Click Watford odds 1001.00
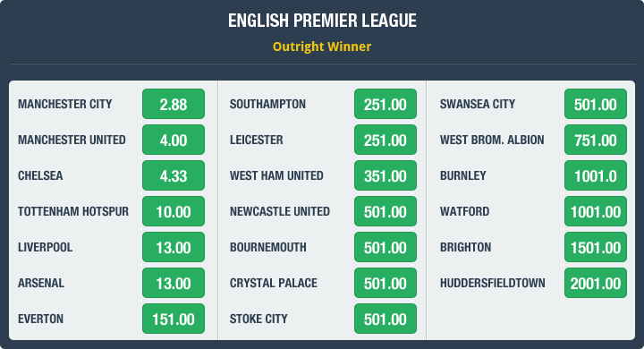 click(596, 211)
